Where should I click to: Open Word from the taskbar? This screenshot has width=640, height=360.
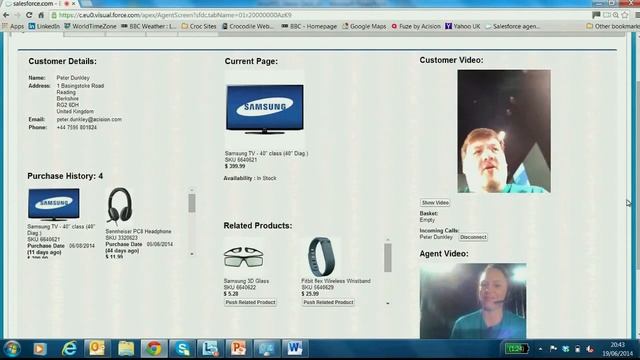(x=295, y=349)
